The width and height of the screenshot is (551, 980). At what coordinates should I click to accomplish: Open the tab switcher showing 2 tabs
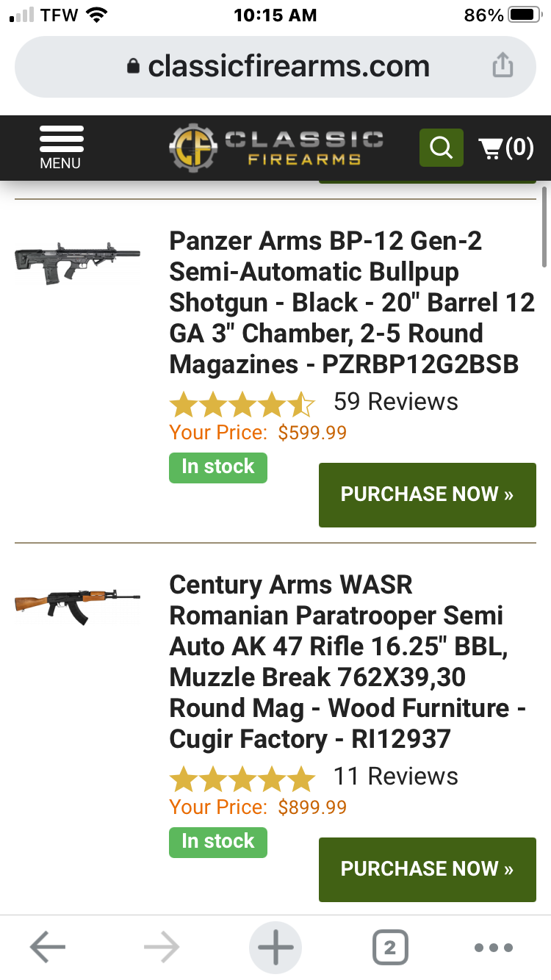point(389,948)
